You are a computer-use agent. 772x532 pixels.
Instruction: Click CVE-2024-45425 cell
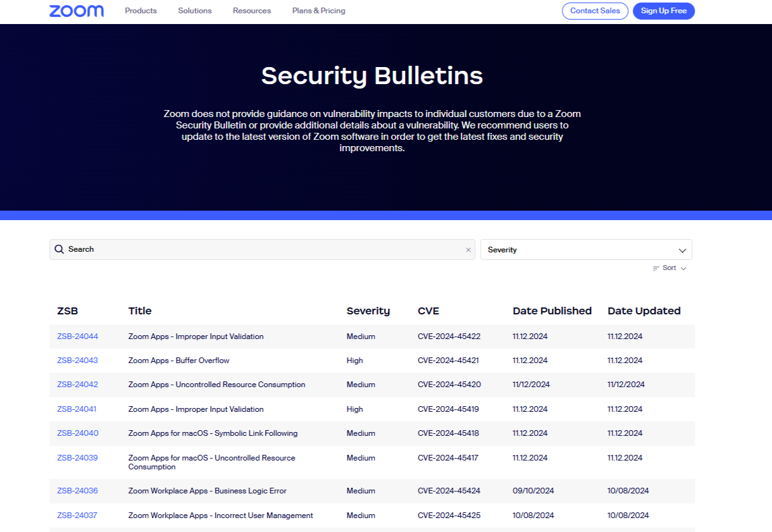(x=449, y=516)
